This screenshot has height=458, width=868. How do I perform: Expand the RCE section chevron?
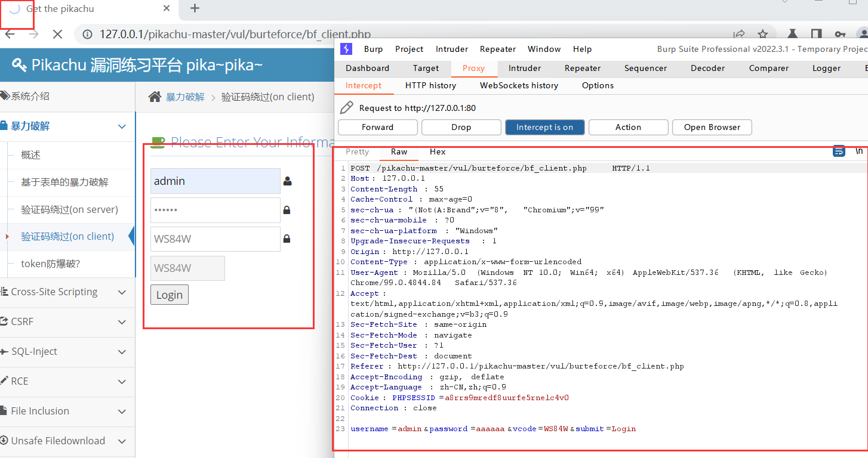pyautogui.click(x=122, y=382)
